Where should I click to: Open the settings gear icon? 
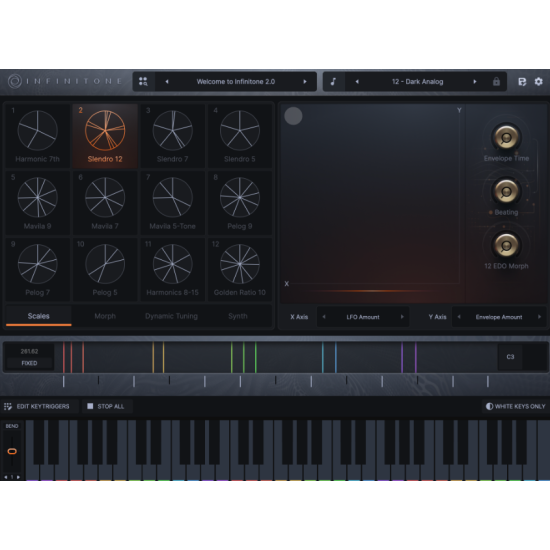pyautogui.click(x=538, y=82)
